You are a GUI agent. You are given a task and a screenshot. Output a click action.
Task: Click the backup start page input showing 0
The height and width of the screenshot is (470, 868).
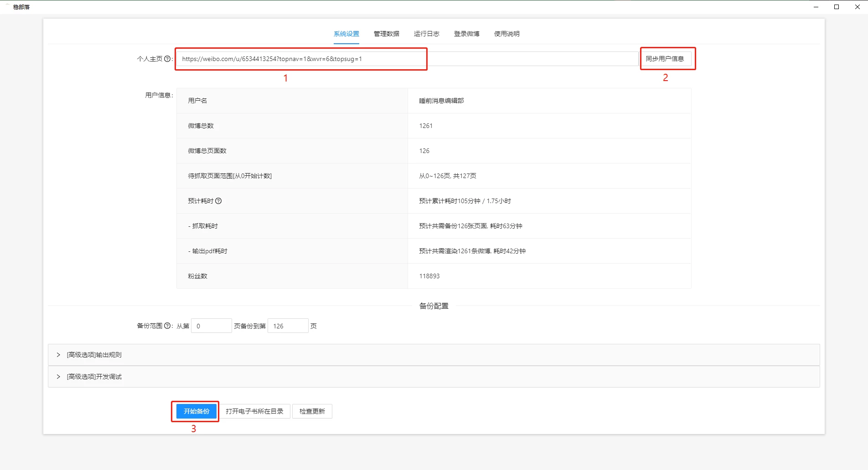pyautogui.click(x=211, y=326)
